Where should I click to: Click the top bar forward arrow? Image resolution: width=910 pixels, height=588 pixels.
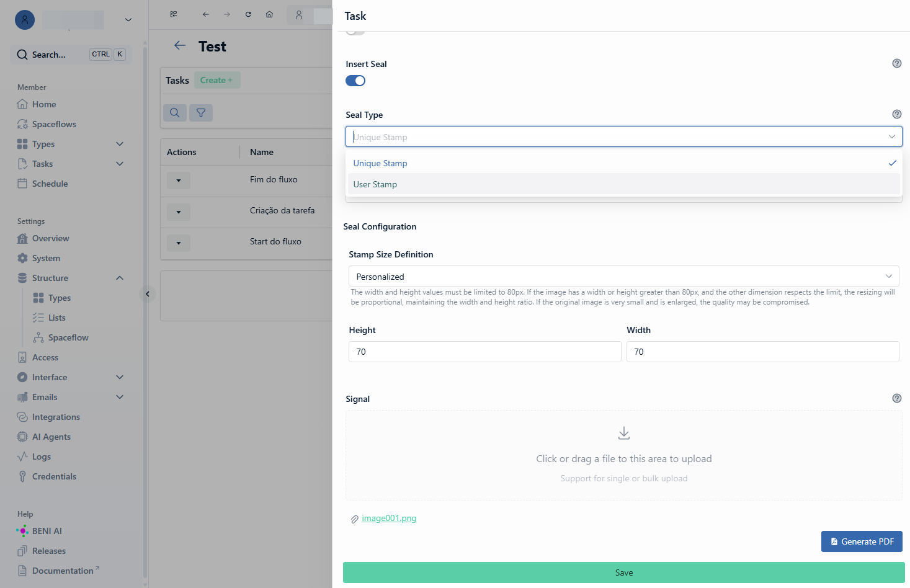tap(227, 14)
